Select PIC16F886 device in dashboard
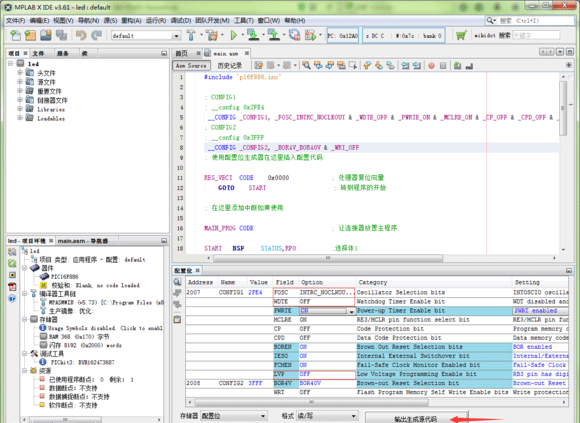Viewport: 580px width, 423px height. pyautogui.click(x=64, y=277)
